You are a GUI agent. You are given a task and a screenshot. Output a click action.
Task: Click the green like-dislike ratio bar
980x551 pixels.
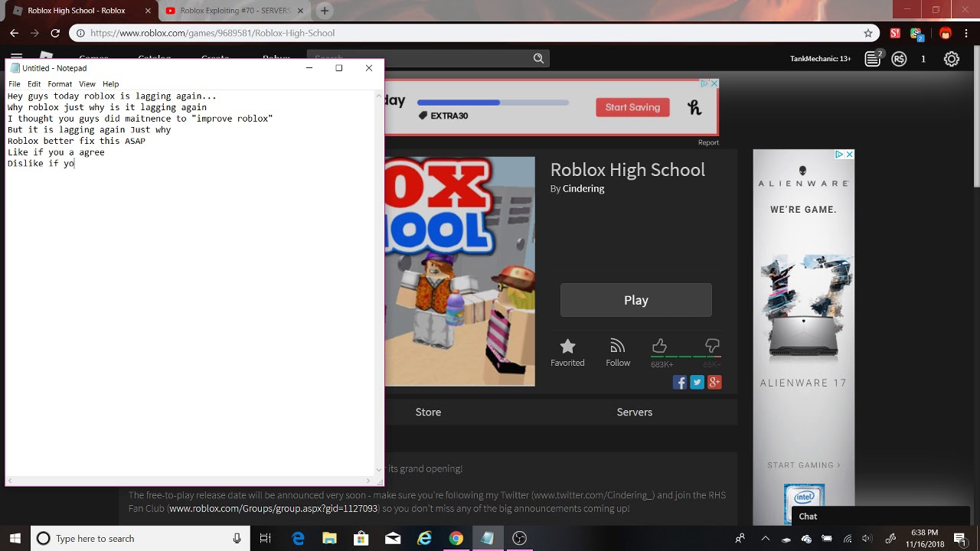click(x=686, y=357)
